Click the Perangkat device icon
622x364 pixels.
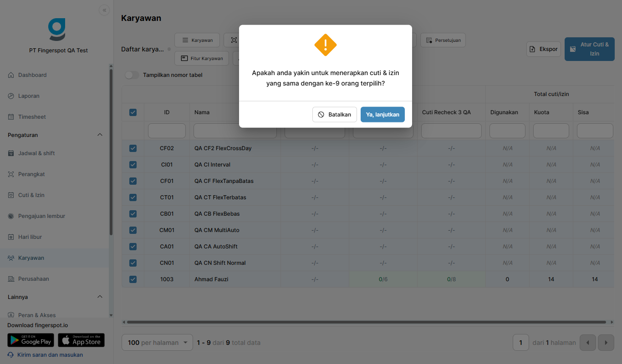(11, 174)
